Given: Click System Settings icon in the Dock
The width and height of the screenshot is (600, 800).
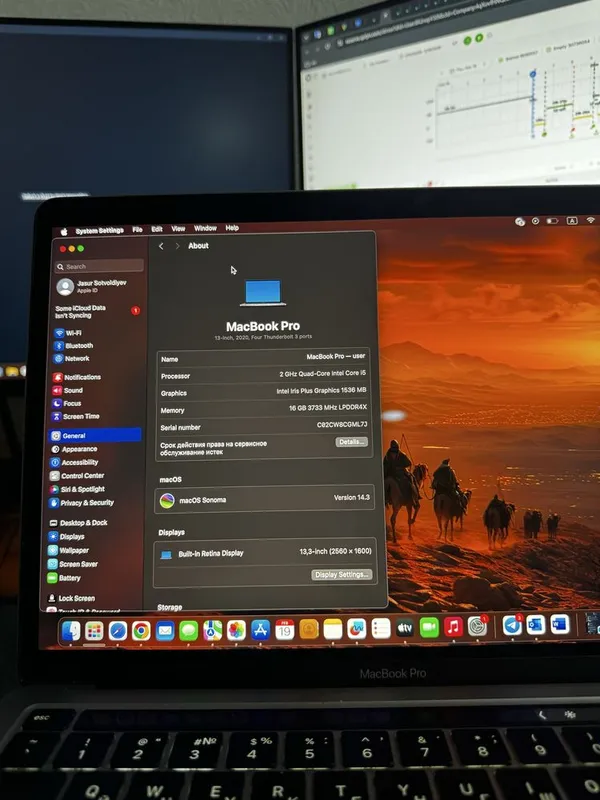Looking at the screenshot, I should (x=478, y=626).
